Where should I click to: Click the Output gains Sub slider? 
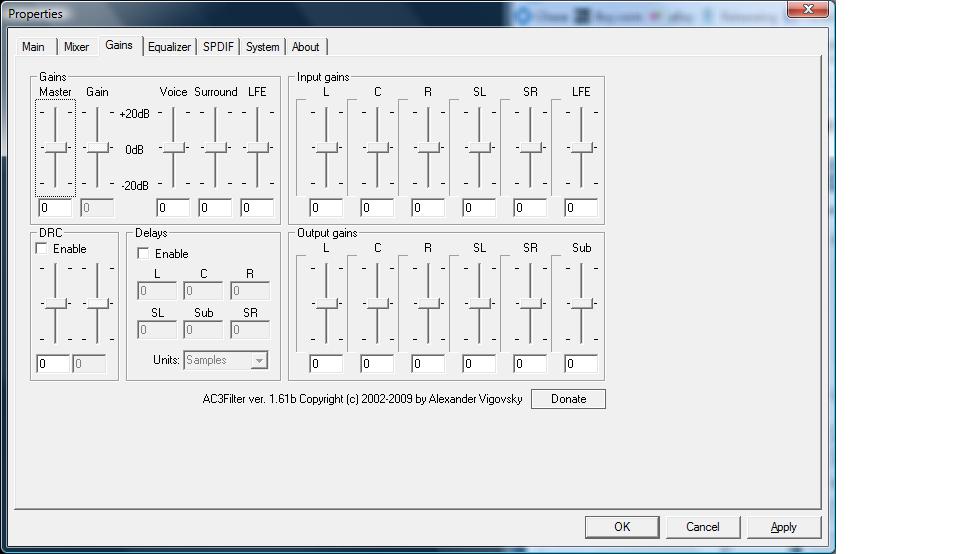581,304
